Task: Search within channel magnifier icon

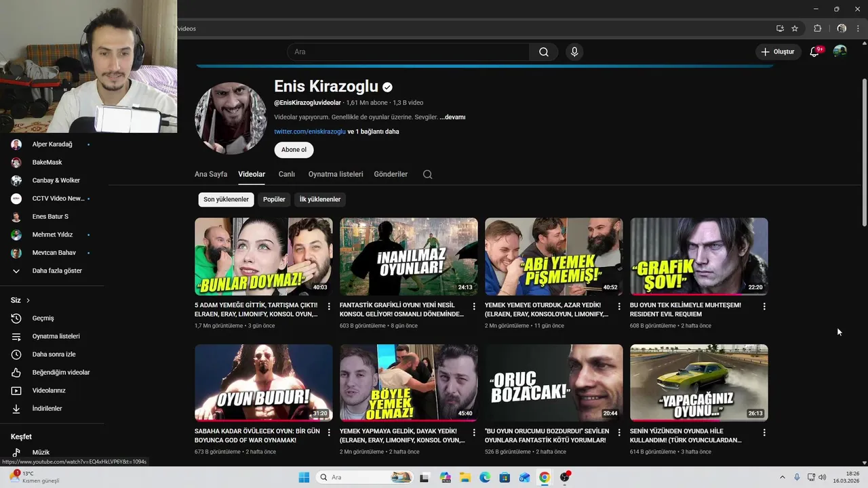Action: pos(427,174)
